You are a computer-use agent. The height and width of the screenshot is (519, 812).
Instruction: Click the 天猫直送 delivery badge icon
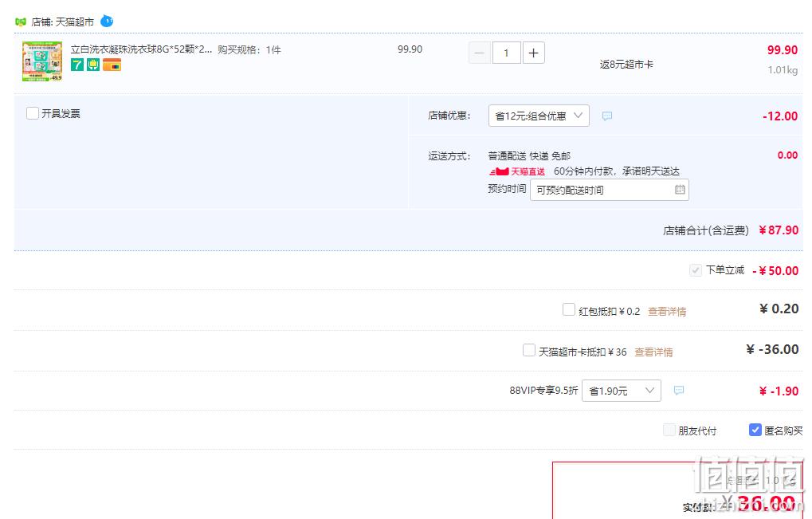pos(517,171)
